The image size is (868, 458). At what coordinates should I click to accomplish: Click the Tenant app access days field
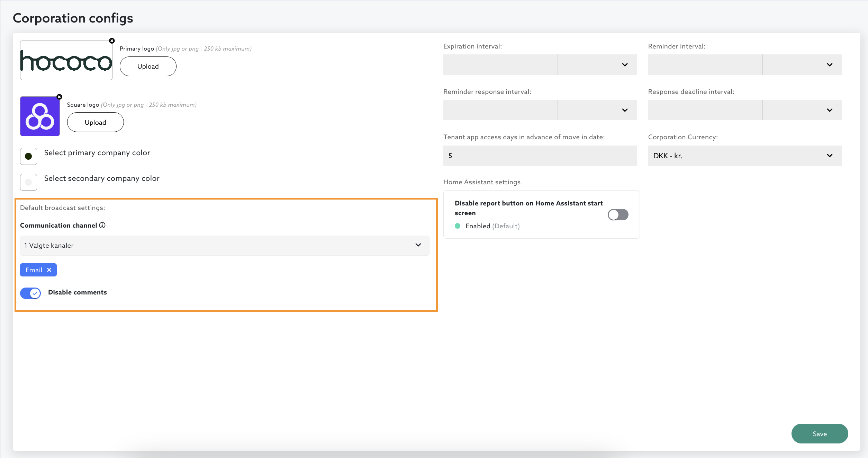click(x=540, y=156)
